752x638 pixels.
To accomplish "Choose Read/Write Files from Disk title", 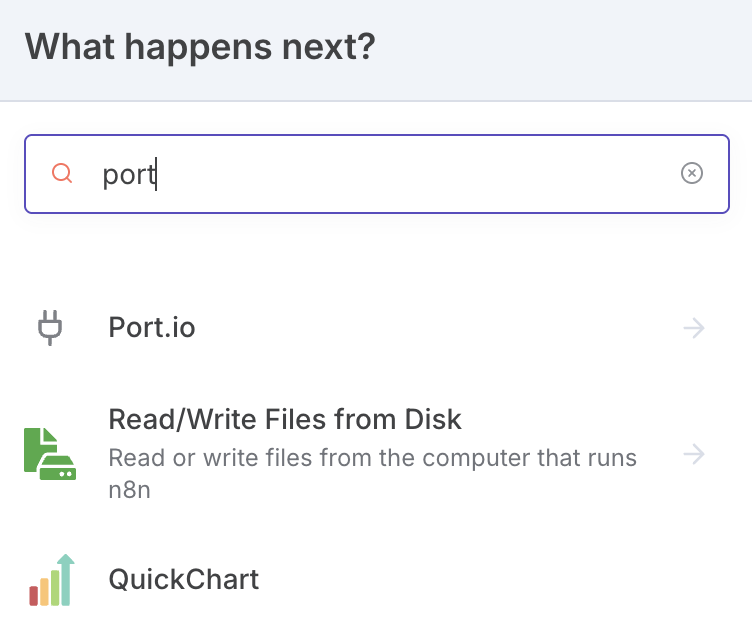I will point(285,419).
